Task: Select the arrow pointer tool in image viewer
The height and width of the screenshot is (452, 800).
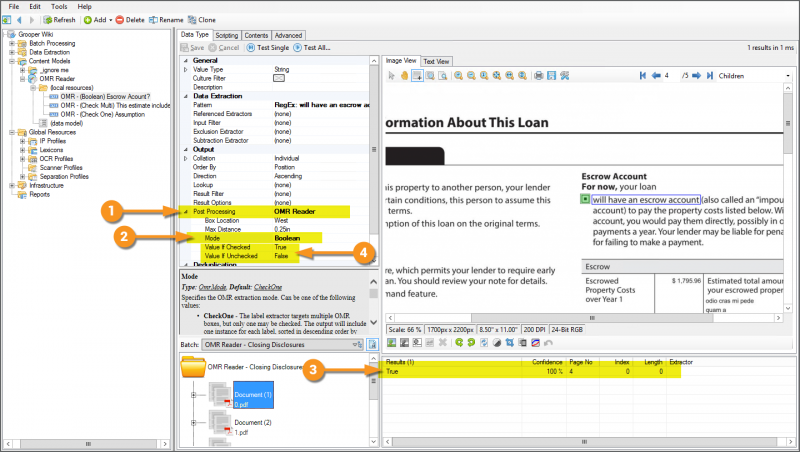Action: coord(391,76)
